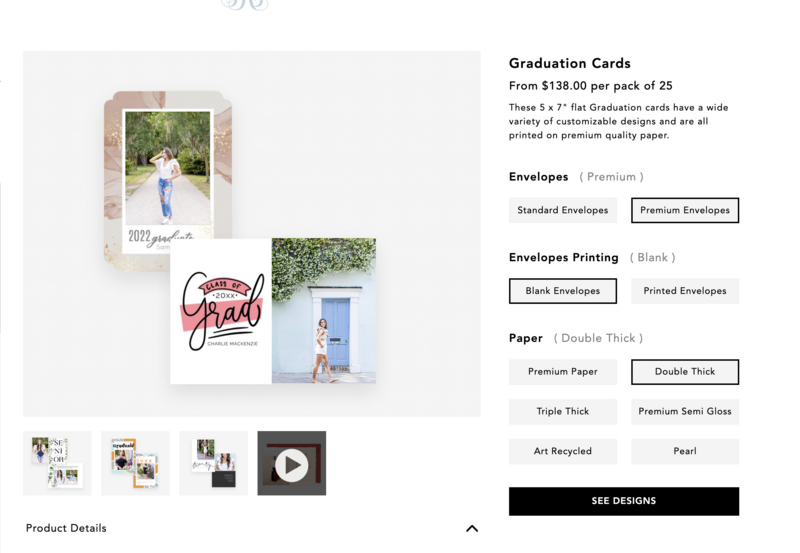View the Senior floral cards thumbnail
The width and height of the screenshot is (800, 553).
pos(57,463)
